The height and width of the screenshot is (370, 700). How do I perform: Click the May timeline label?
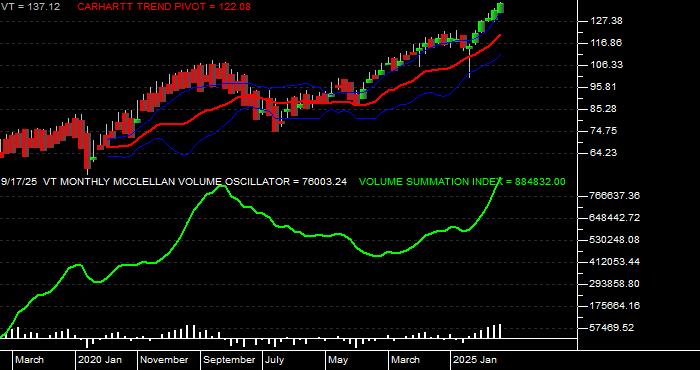point(339,360)
